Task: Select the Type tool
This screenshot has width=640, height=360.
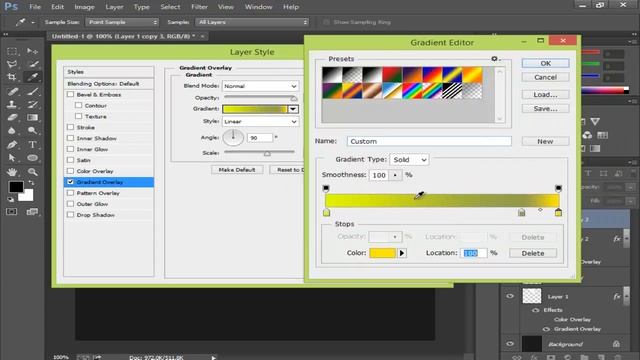Action: (32, 144)
